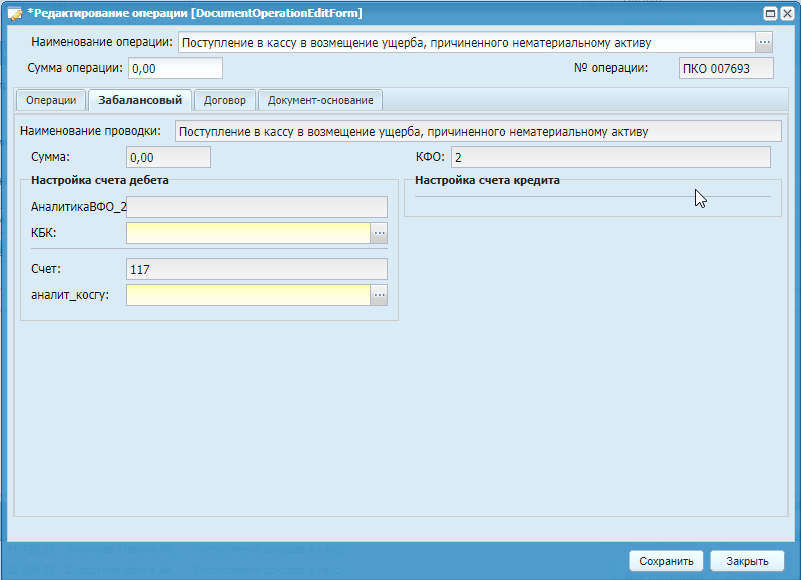Switch to the Операции tab
The image size is (801, 580).
[x=51, y=100]
